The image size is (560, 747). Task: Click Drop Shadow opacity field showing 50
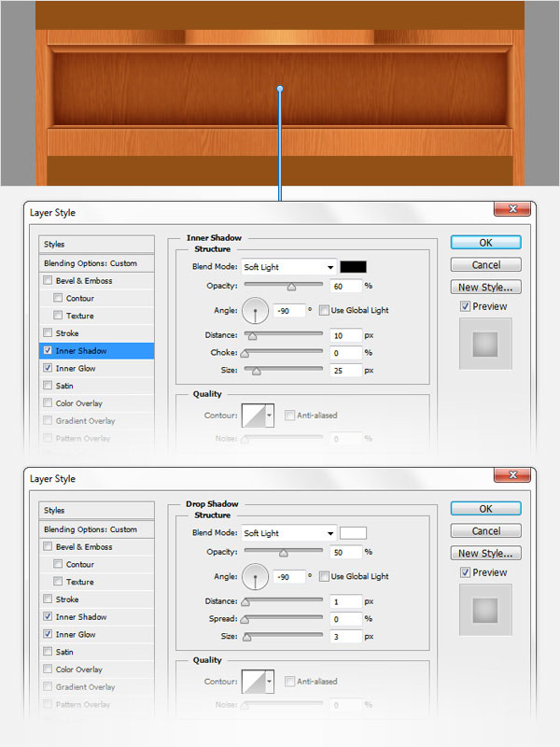(x=345, y=552)
